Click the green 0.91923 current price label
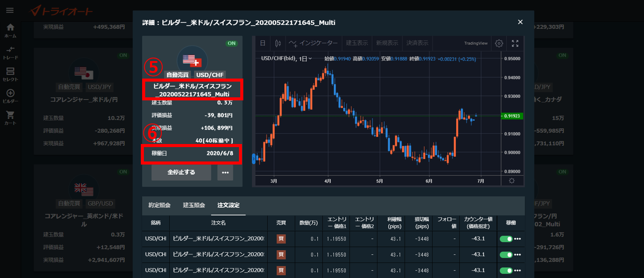The height and width of the screenshot is (278, 644). (513, 116)
